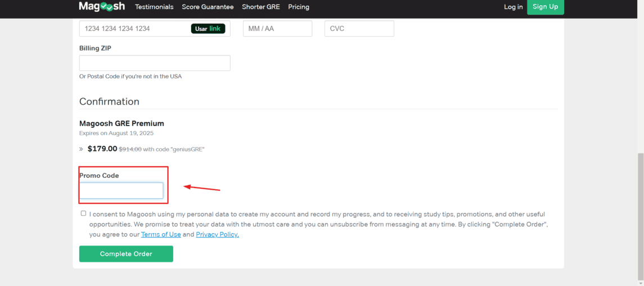The image size is (644, 286).
Task: Select the Magoosh GRE Premium product title
Action: [121, 123]
